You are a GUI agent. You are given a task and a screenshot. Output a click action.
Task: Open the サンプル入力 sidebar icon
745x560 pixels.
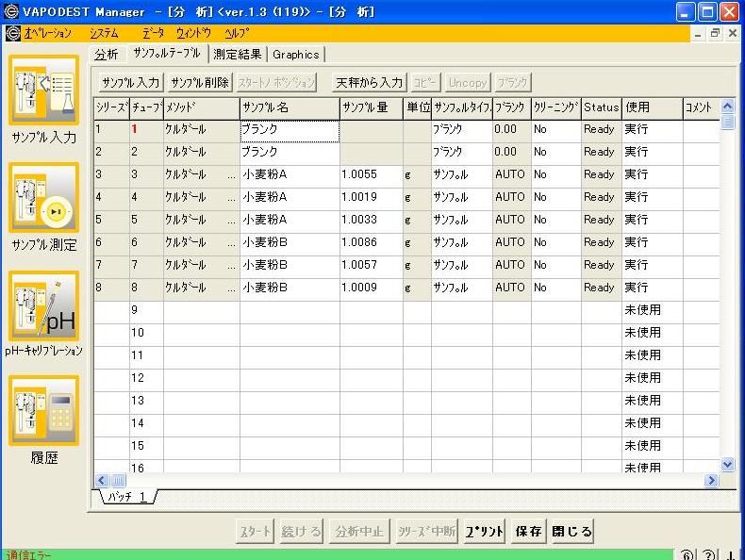[x=43, y=91]
